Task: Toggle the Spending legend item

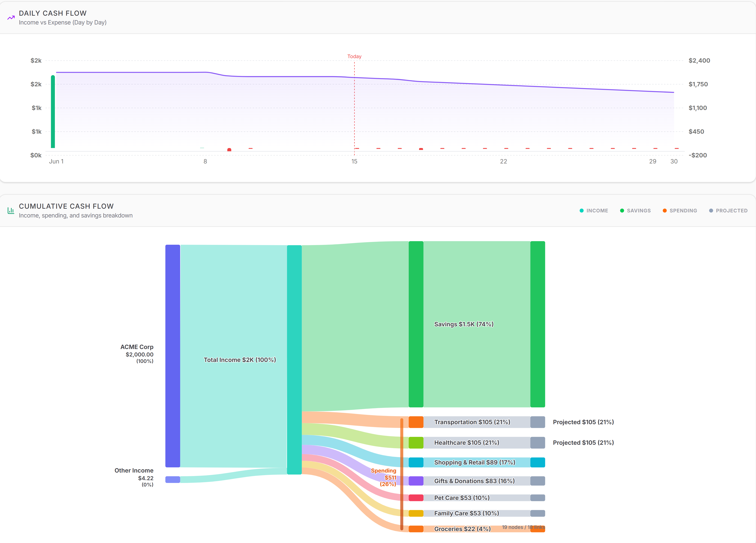Action: [x=680, y=210]
